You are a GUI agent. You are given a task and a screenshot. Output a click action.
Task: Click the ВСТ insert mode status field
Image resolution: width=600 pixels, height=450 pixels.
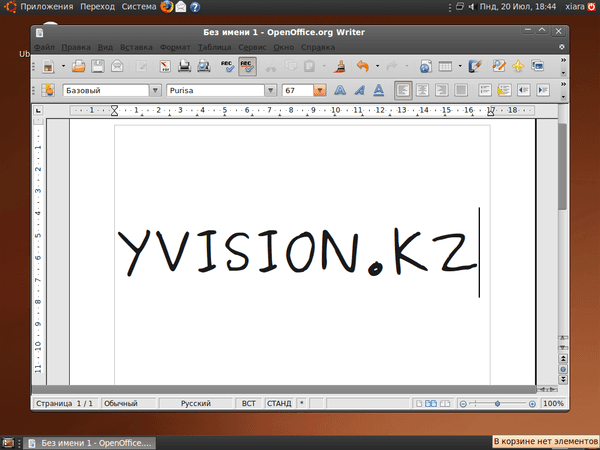(249, 403)
